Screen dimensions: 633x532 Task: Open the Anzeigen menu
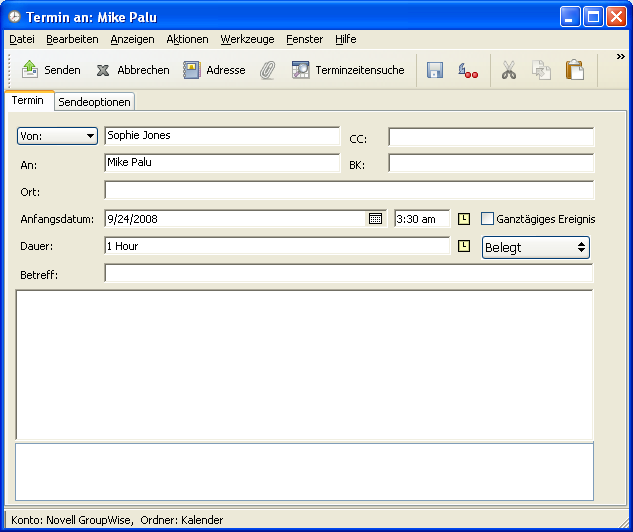tap(132, 39)
